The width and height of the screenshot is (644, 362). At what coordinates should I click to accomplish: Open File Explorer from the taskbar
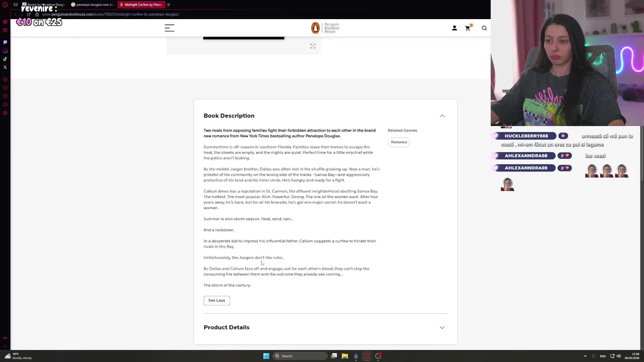345,356
